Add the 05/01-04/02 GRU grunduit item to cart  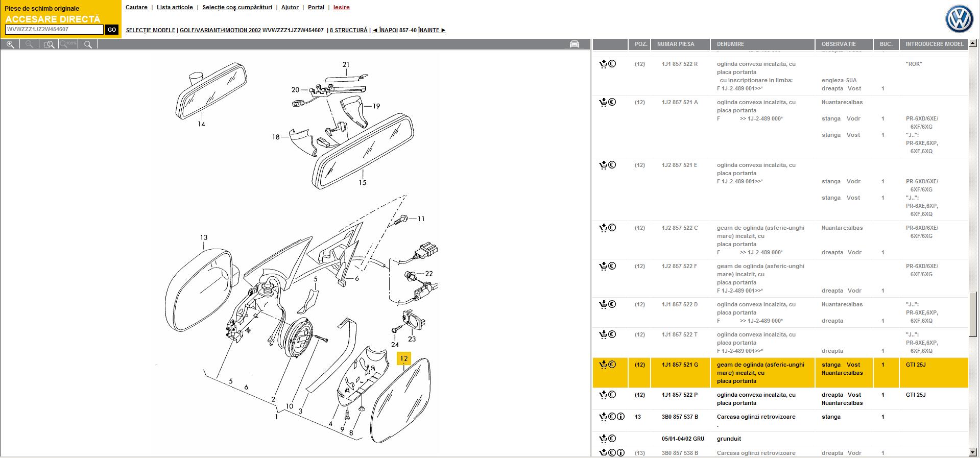click(x=603, y=439)
